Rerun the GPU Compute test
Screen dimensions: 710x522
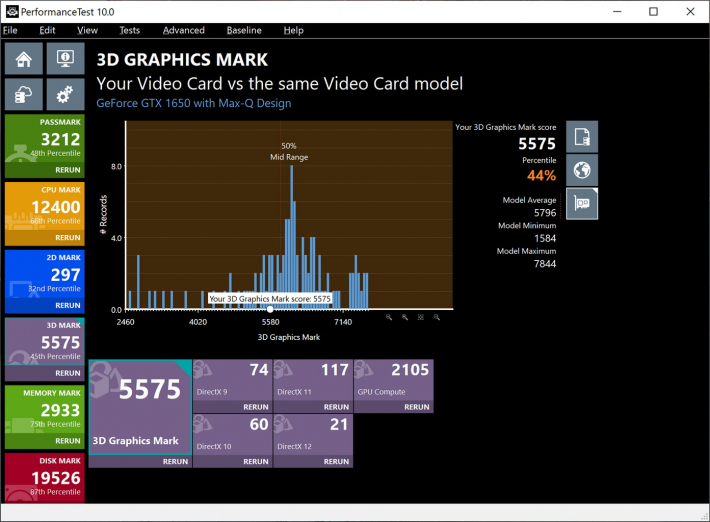point(416,407)
